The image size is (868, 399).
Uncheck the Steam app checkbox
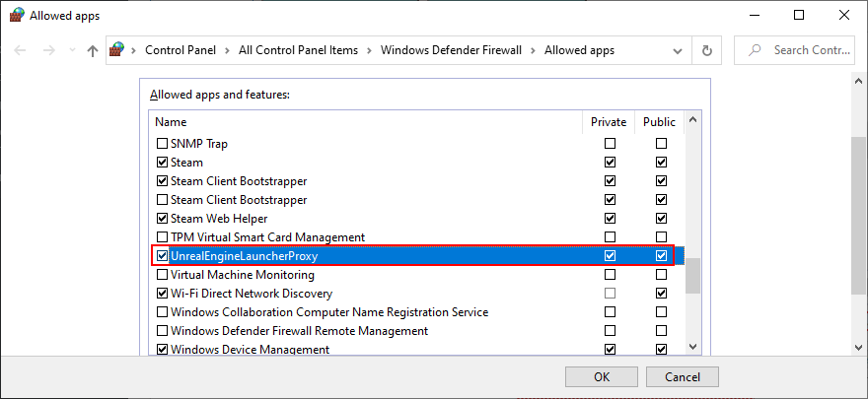[162, 163]
